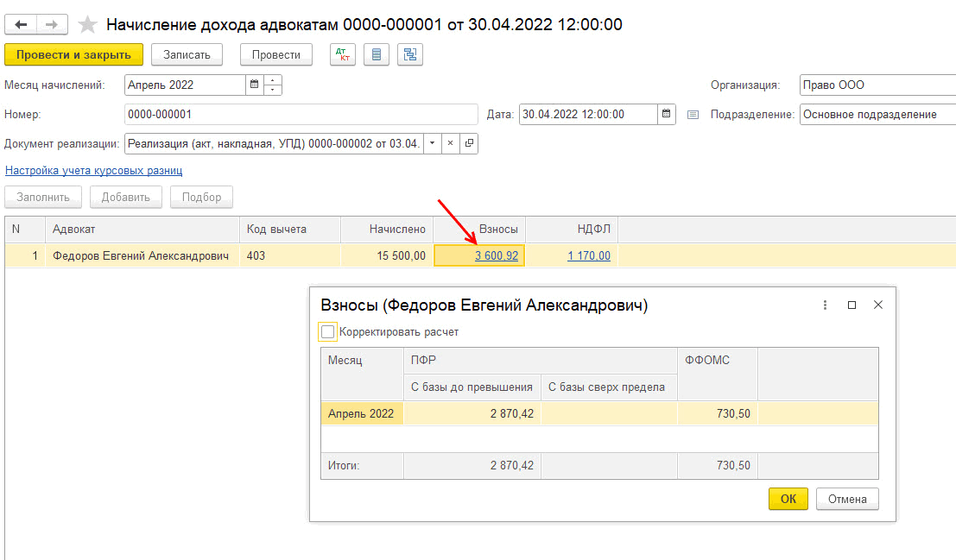Click the forward navigation arrow
The image size is (956, 560).
click(x=52, y=25)
